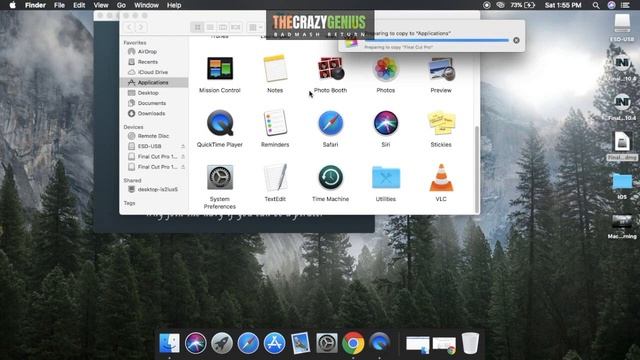Screen dimensions: 640x360
Task: Open Safari in Applications folder
Action: point(331,122)
